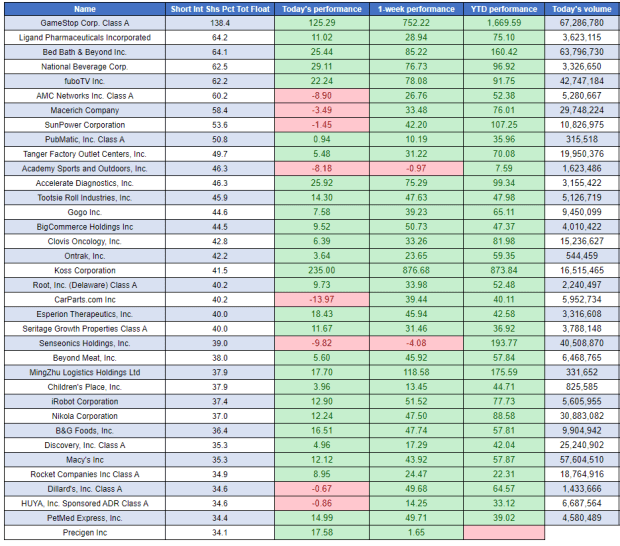Click the Gogo Inc. name cell

click(x=85, y=212)
